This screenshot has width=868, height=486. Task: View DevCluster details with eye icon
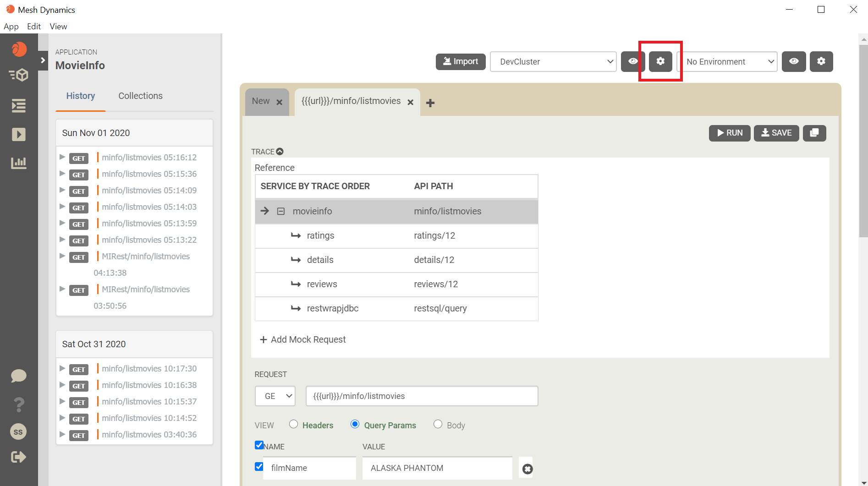(633, 61)
